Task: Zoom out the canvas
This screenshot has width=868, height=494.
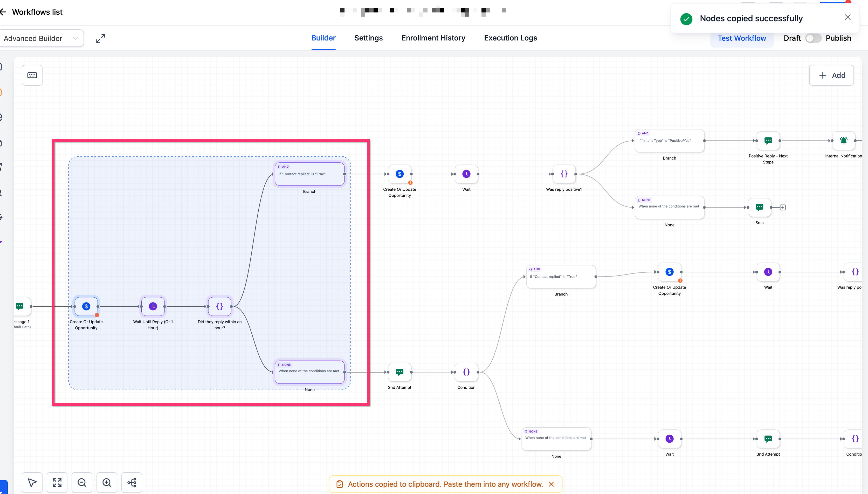Action: coord(82,482)
